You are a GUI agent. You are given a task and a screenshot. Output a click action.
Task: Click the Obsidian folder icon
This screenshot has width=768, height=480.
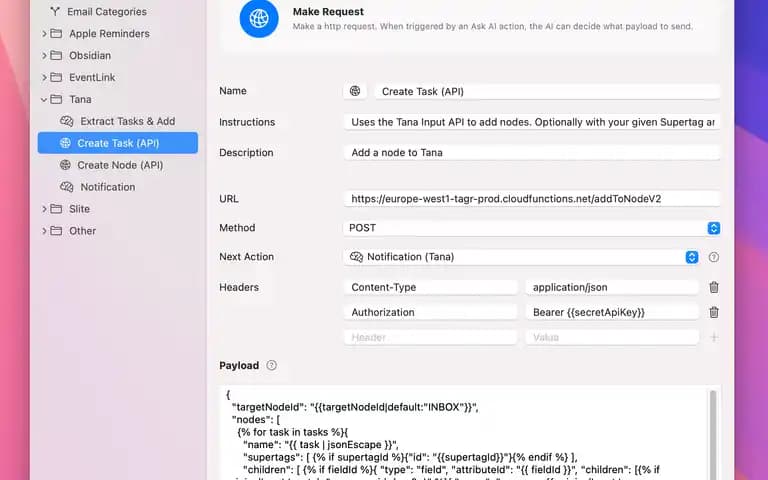tap(56, 55)
